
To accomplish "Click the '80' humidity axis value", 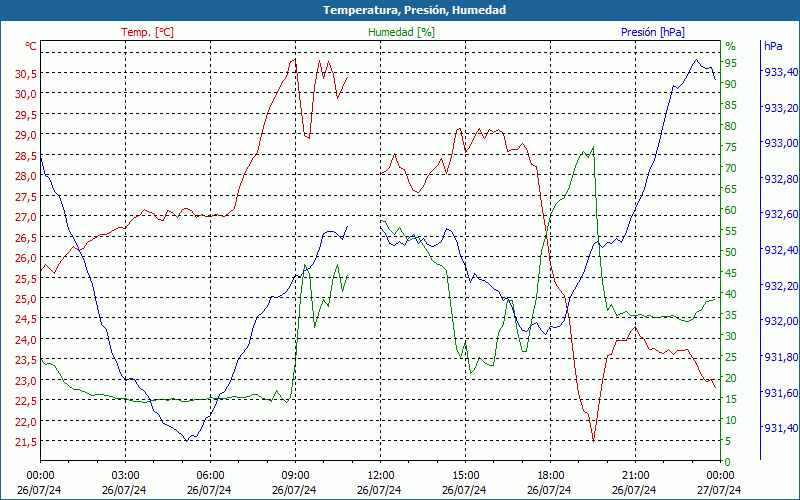I will click(x=731, y=126).
